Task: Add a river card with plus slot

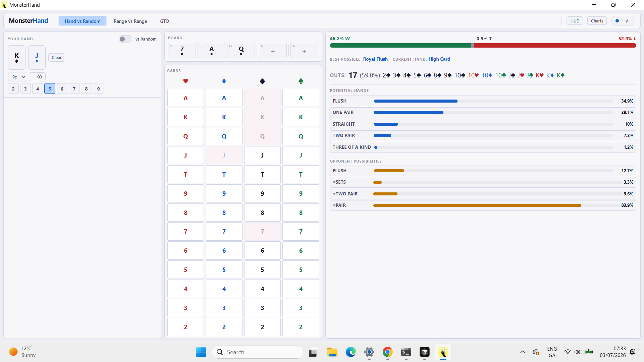Action: pos(304,51)
